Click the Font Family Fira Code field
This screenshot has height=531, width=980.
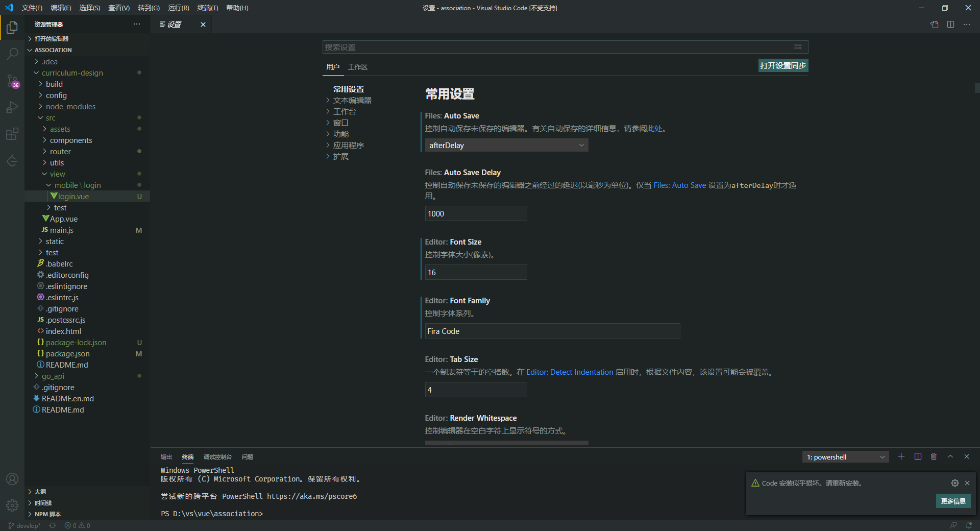[552, 331]
